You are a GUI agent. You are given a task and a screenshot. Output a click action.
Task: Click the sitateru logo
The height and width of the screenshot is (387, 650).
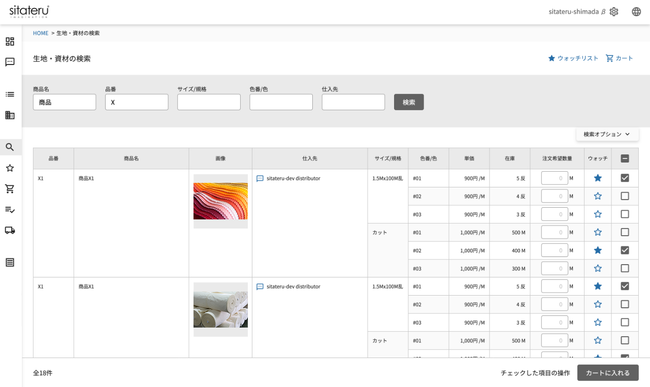[29, 11]
